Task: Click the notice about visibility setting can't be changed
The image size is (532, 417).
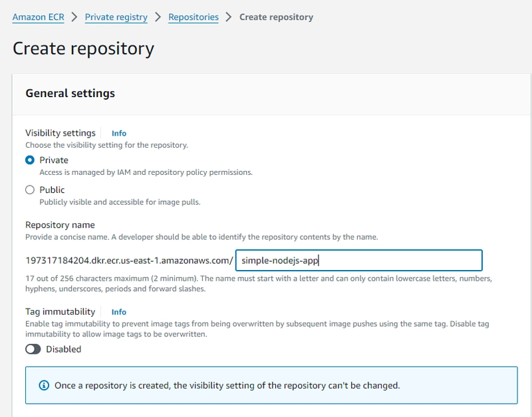Action: pos(227,386)
